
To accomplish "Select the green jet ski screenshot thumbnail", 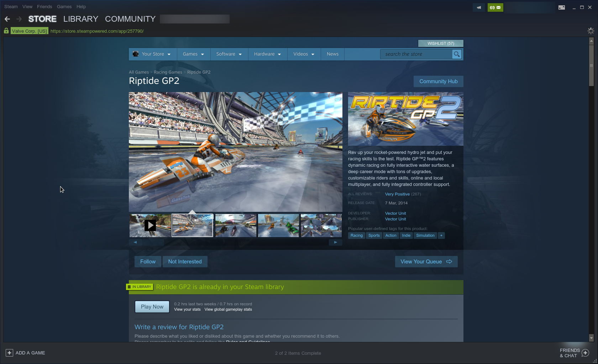I will [x=278, y=225].
